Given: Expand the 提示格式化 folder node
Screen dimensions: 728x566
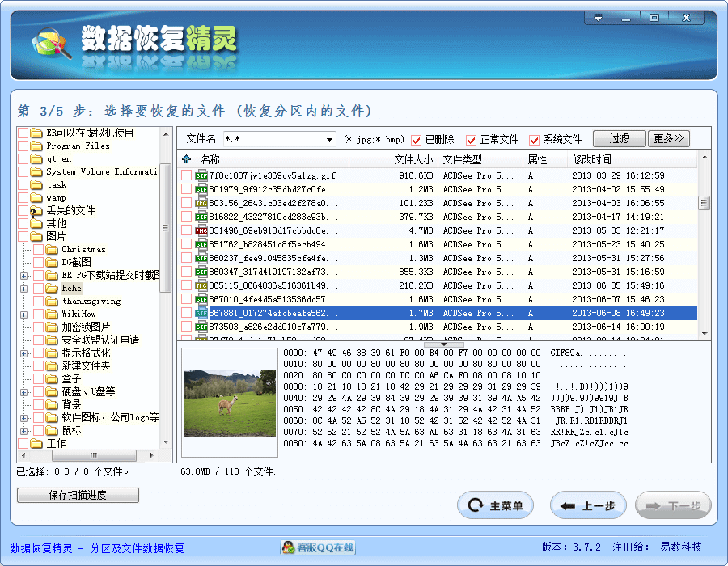Looking at the screenshot, I should (23, 353).
